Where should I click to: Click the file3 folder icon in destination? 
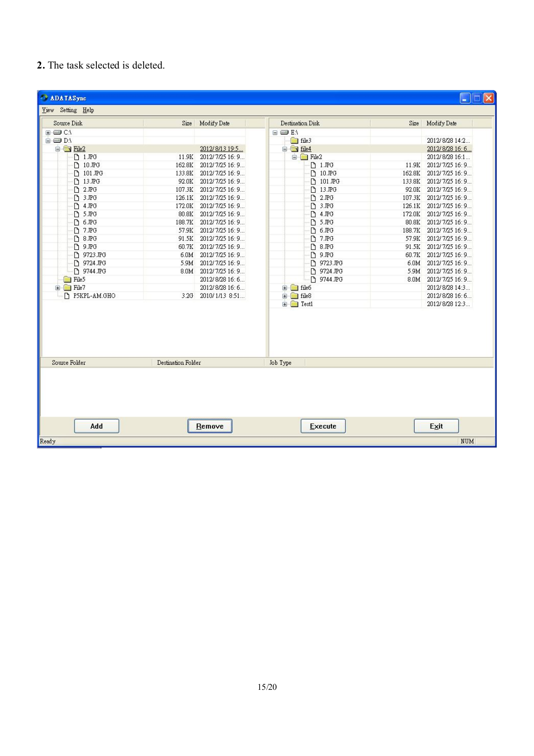tap(295, 141)
